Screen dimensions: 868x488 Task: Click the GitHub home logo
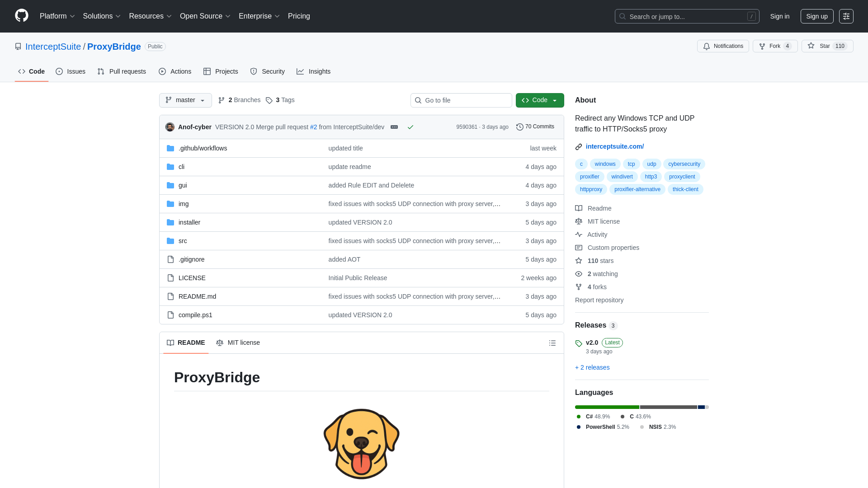point(21,16)
